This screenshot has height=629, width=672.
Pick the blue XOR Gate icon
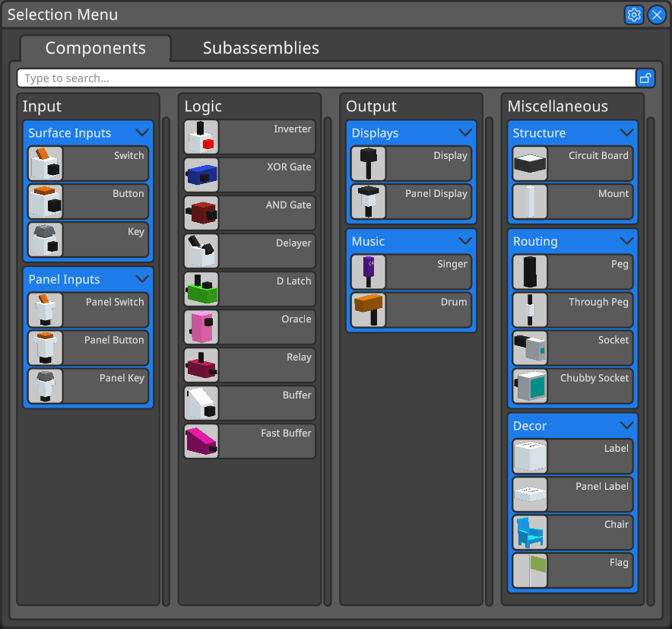(x=201, y=176)
